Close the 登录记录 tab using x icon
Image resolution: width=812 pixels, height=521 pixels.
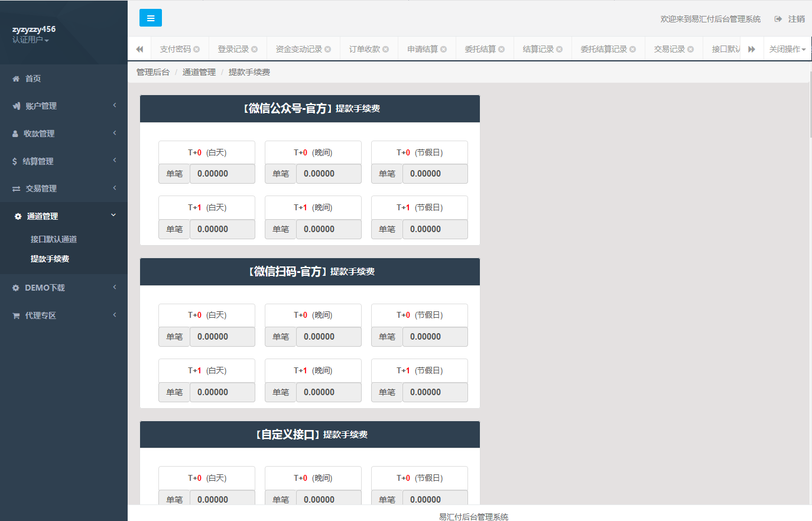[255, 50]
